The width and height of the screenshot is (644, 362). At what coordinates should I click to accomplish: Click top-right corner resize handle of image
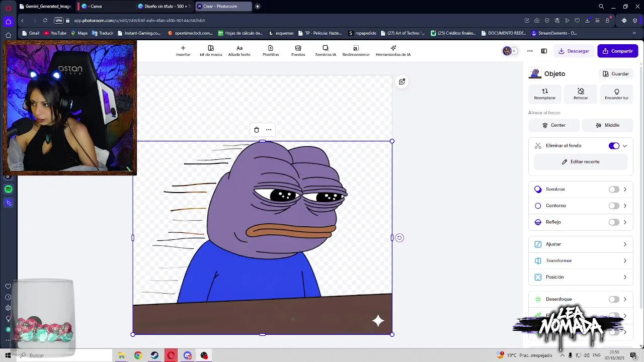tap(392, 141)
